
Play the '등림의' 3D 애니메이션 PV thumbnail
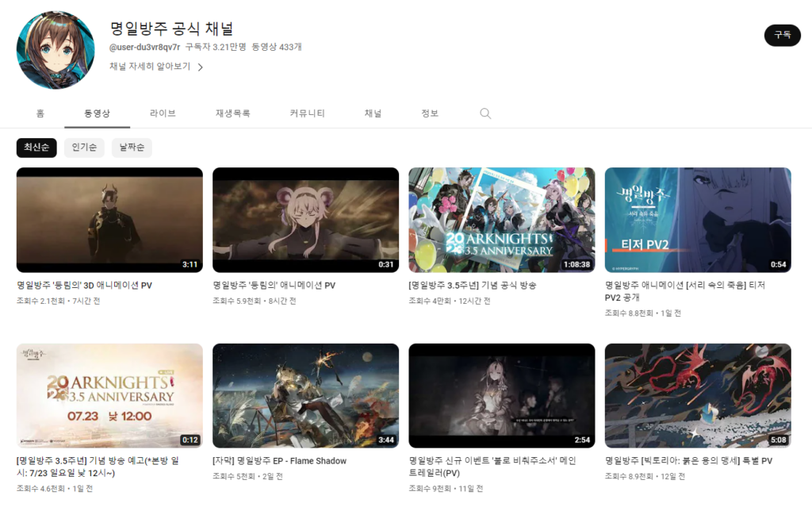109,220
